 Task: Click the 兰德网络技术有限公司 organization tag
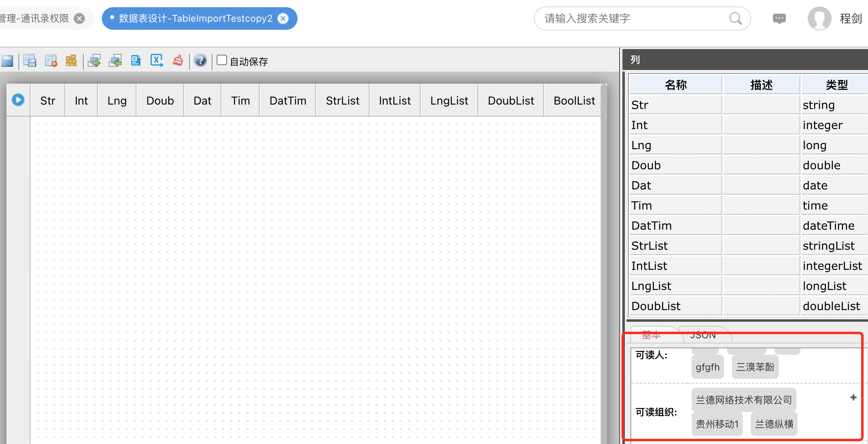[744, 400]
